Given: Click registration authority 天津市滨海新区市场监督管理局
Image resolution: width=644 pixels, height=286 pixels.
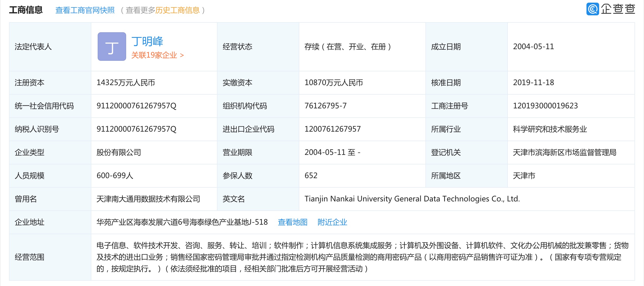Looking at the screenshot, I should (x=564, y=152).
